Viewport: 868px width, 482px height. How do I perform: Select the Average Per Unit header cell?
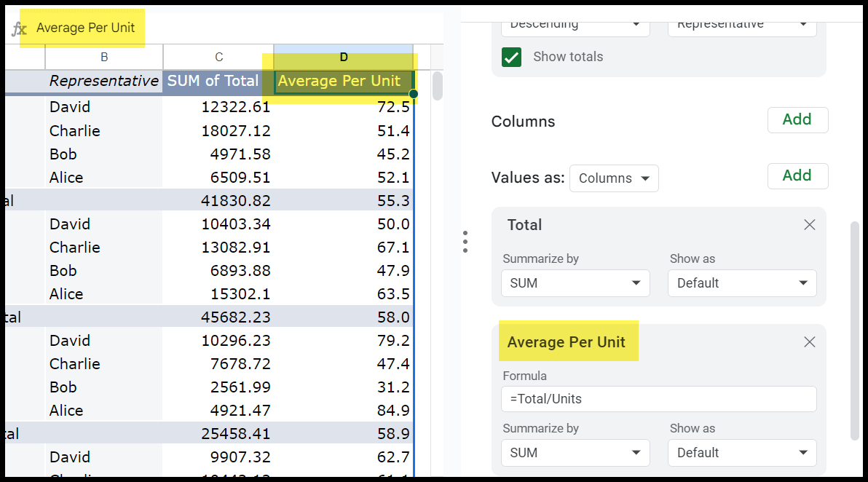344,81
